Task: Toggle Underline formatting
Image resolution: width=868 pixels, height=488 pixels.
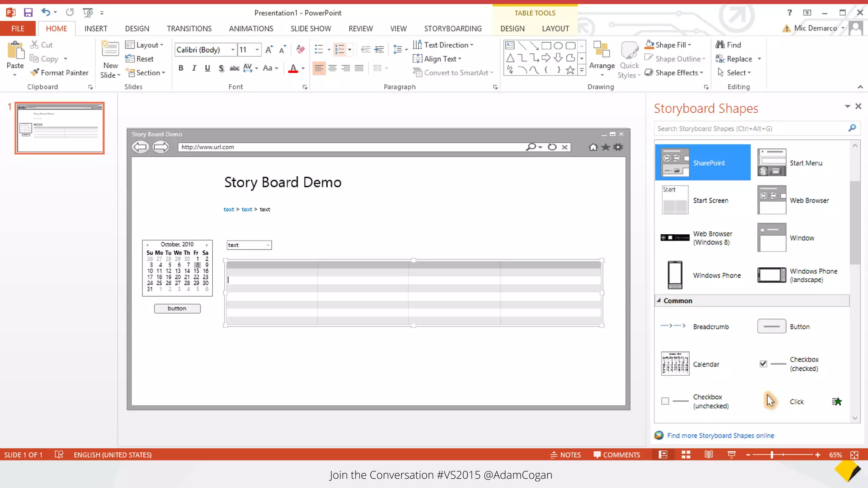Action: coord(207,68)
